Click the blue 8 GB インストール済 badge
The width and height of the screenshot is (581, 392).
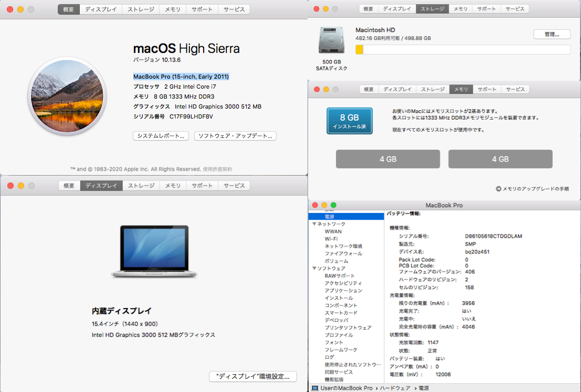350,121
